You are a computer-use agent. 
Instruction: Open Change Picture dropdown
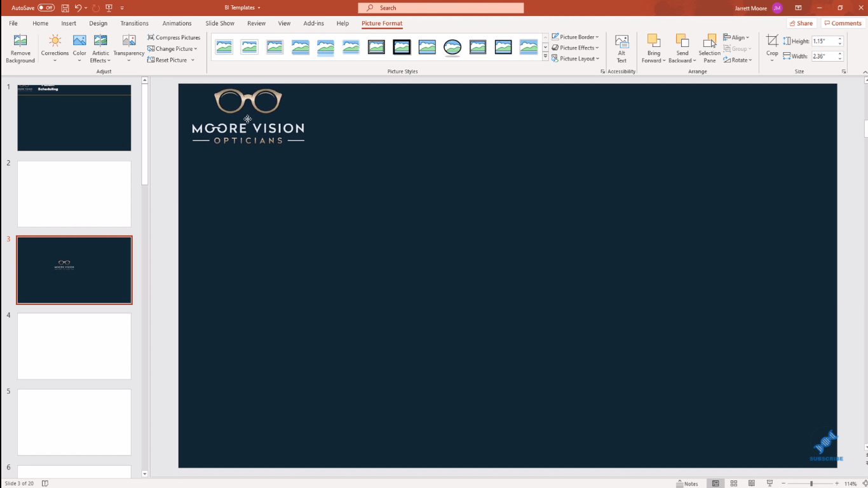coord(172,49)
